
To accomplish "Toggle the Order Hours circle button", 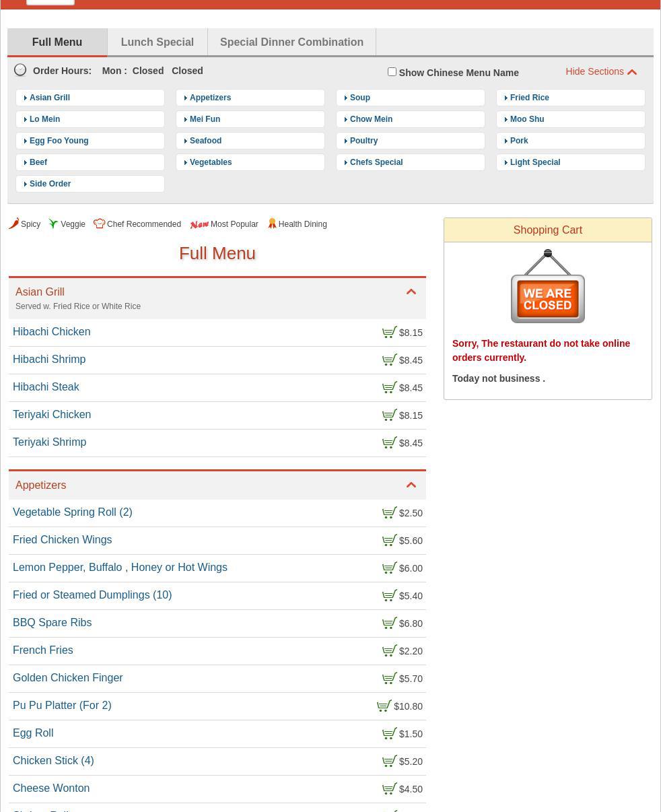I will click(x=21, y=70).
